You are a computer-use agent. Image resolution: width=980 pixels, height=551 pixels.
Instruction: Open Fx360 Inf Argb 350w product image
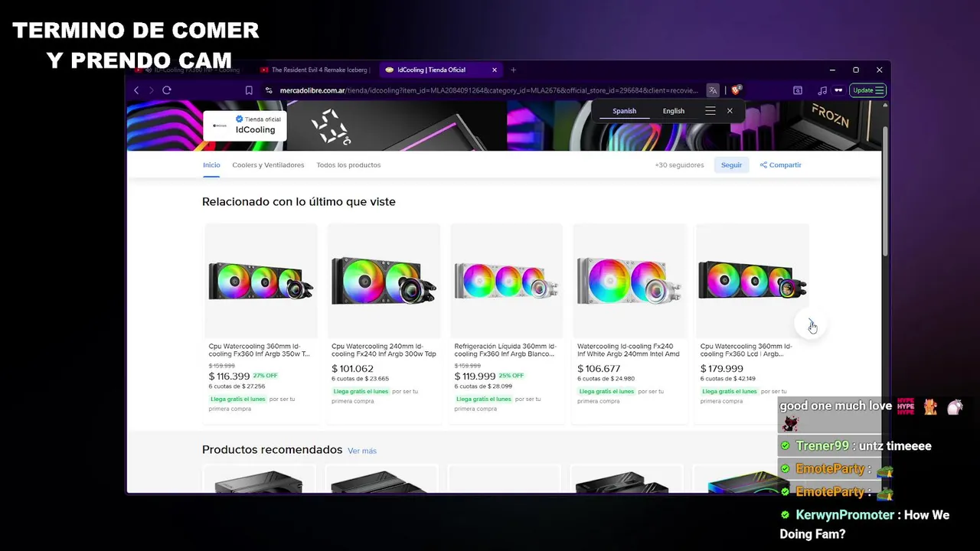[261, 281]
